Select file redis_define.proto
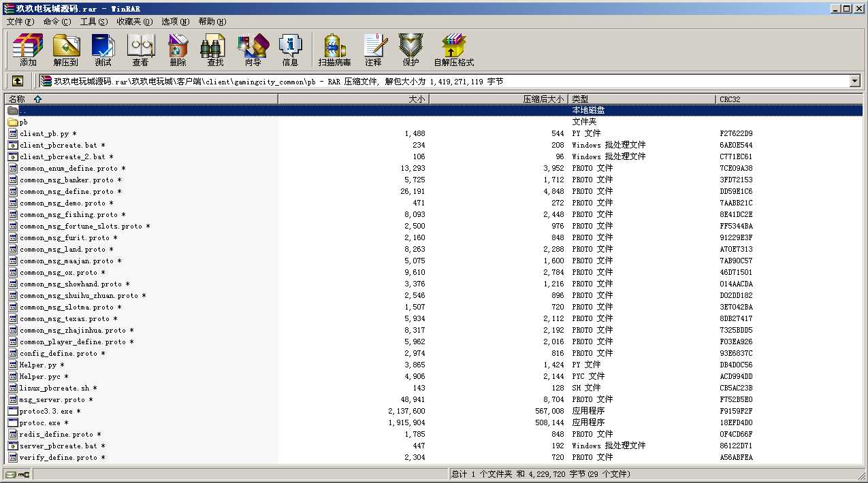 [60, 435]
